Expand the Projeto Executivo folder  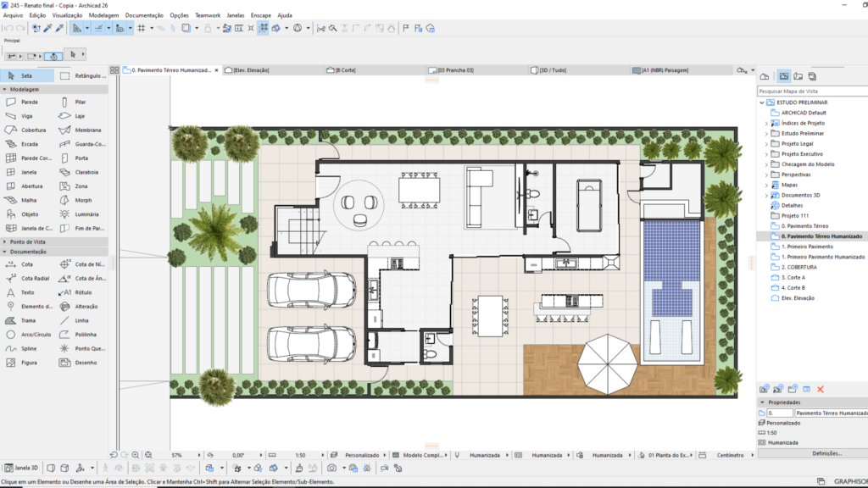pyautogui.click(x=766, y=154)
